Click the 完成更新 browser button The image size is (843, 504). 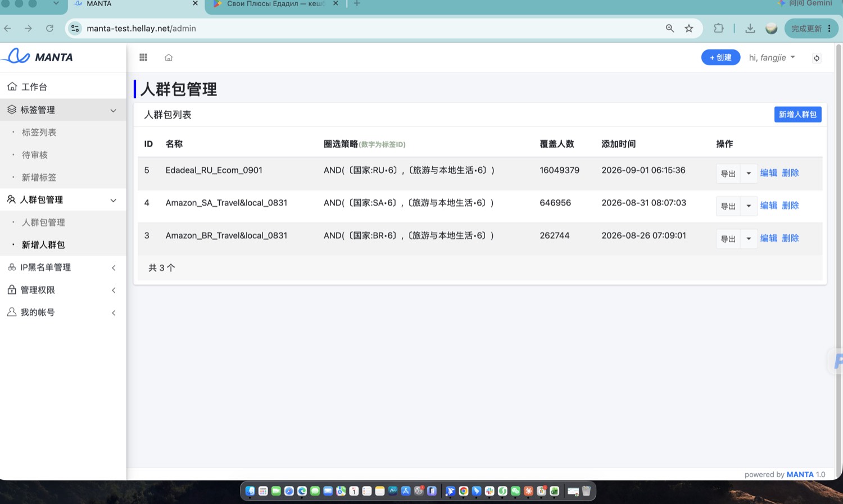click(811, 28)
